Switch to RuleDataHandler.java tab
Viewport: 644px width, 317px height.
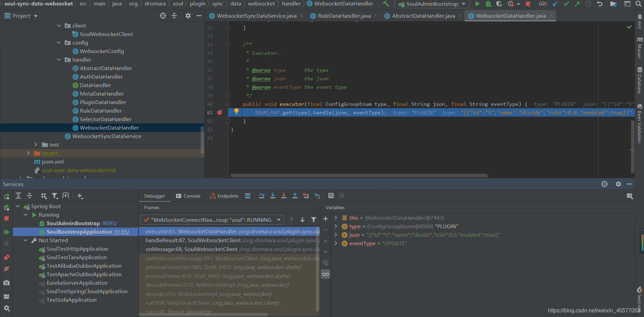[344, 16]
